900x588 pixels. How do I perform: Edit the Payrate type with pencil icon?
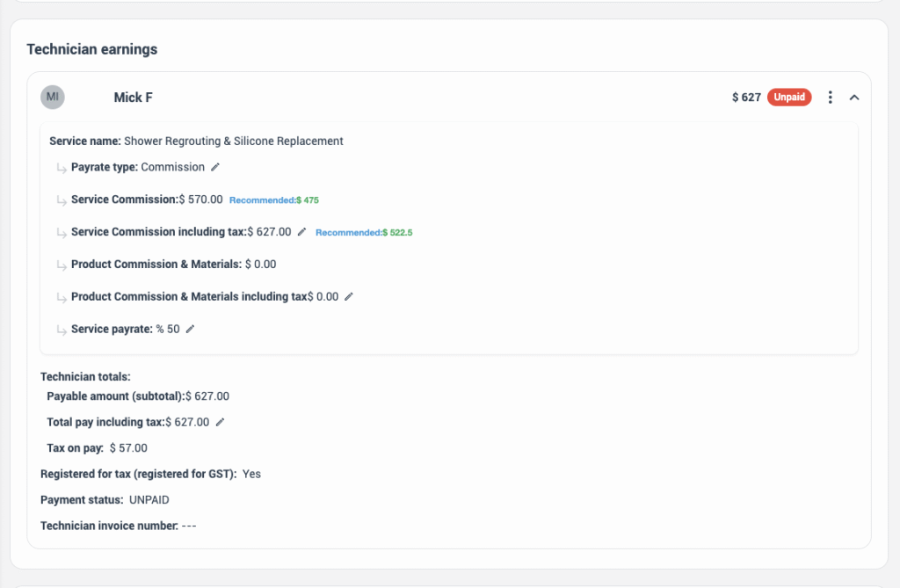pyautogui.click(x=215, y=167)
